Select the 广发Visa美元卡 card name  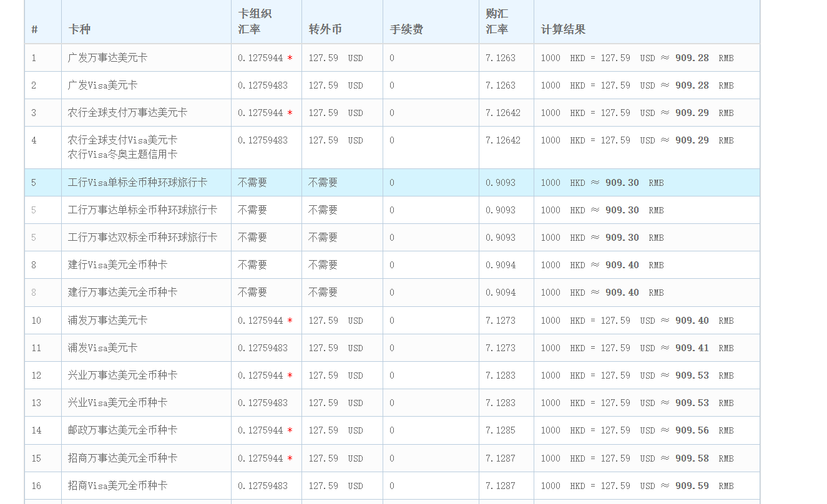pos(102,85)
